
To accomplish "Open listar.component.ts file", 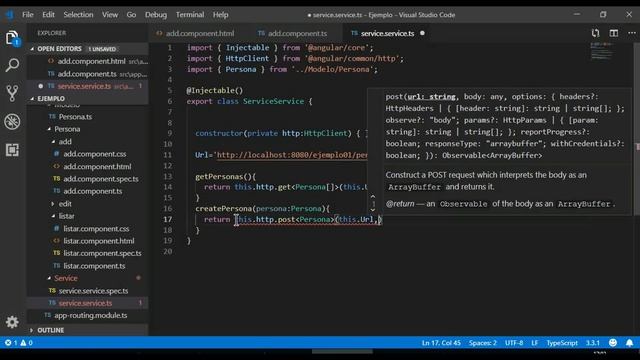I will [94, 266].
